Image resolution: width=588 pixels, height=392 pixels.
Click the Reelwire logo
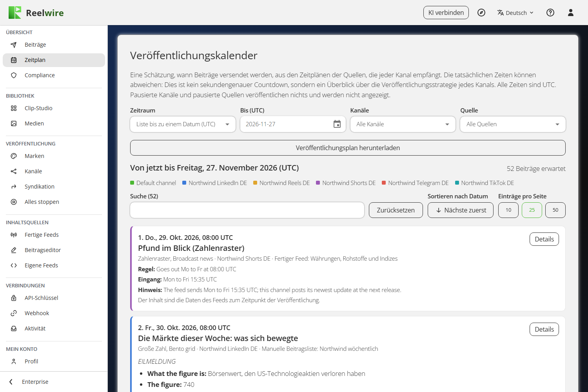36,13
